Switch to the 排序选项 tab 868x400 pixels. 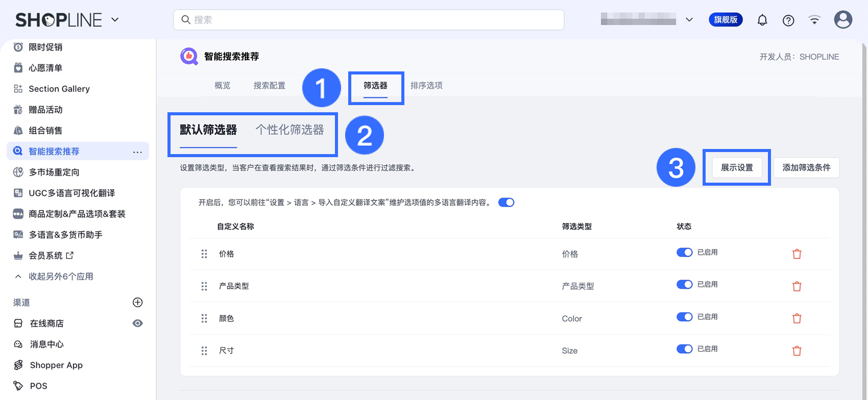pyautogui.click(x=426, y=86)
